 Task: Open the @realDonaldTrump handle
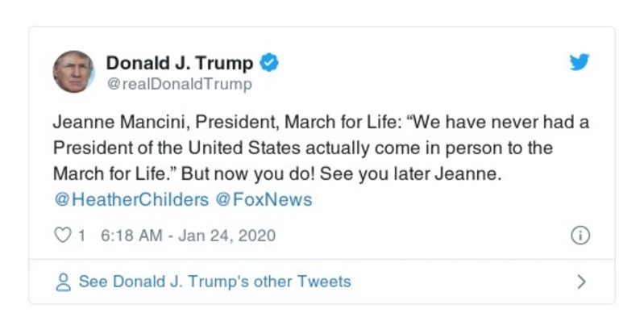tap(179, 84)
